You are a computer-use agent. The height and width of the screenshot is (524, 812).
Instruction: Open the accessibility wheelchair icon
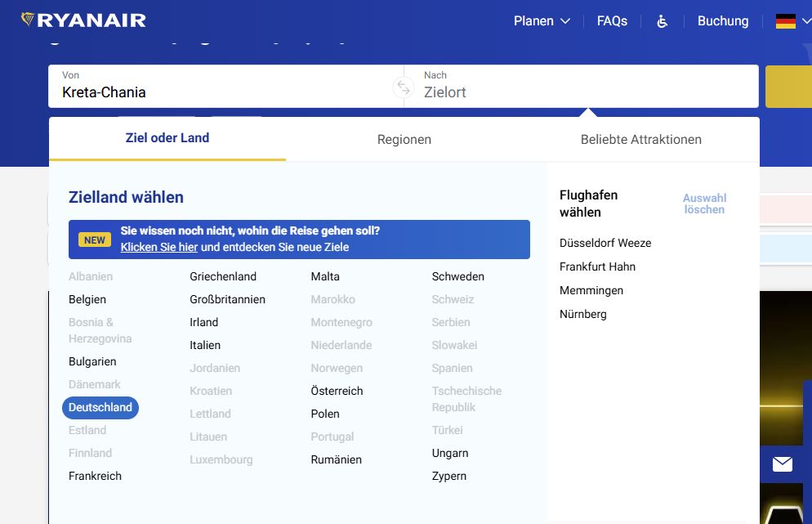(662, 21)
